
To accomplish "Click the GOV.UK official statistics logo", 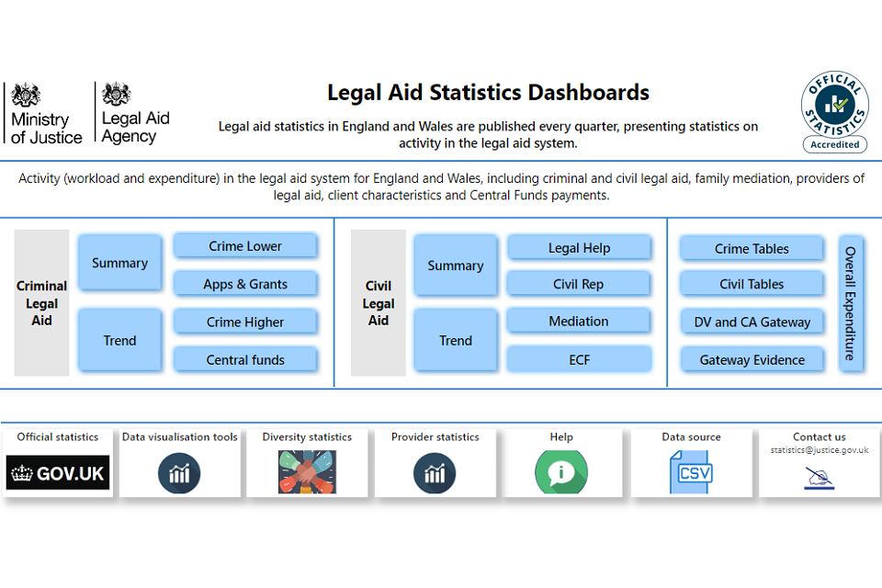I will [x=57, y=474].
